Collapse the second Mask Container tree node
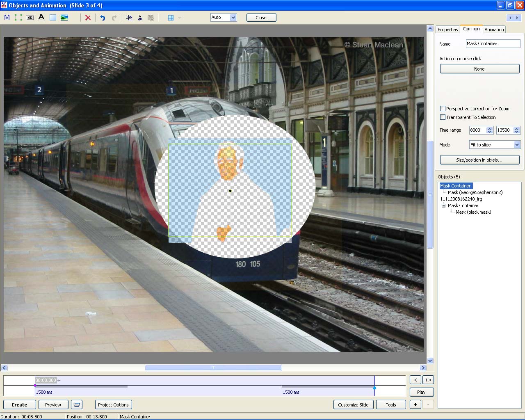The height and width of the screenshot is (420, 525). 443,205
